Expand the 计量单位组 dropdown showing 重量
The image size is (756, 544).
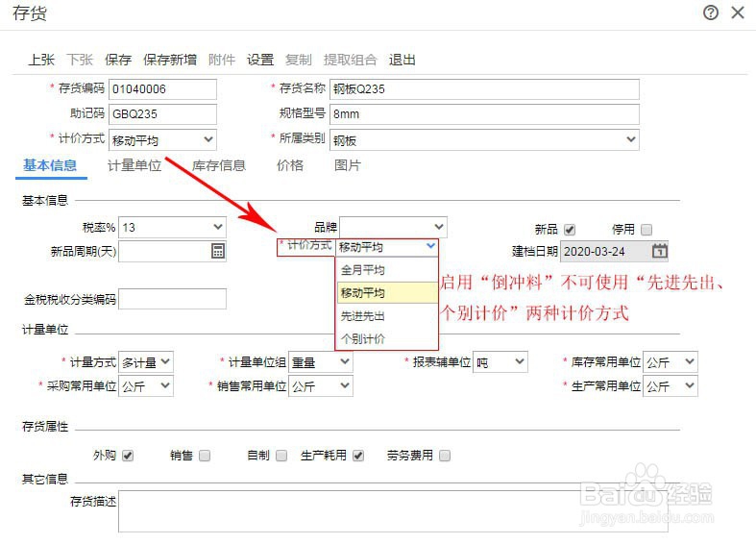320,362
